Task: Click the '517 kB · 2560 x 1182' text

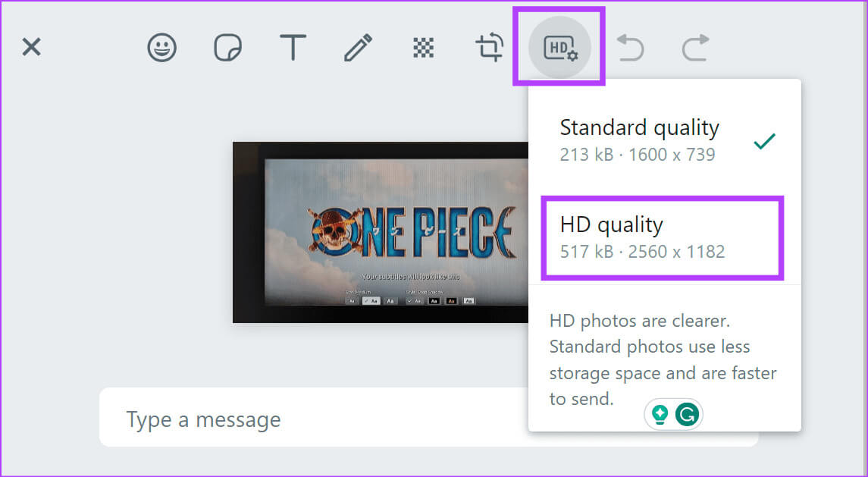Action: point(642,252)
